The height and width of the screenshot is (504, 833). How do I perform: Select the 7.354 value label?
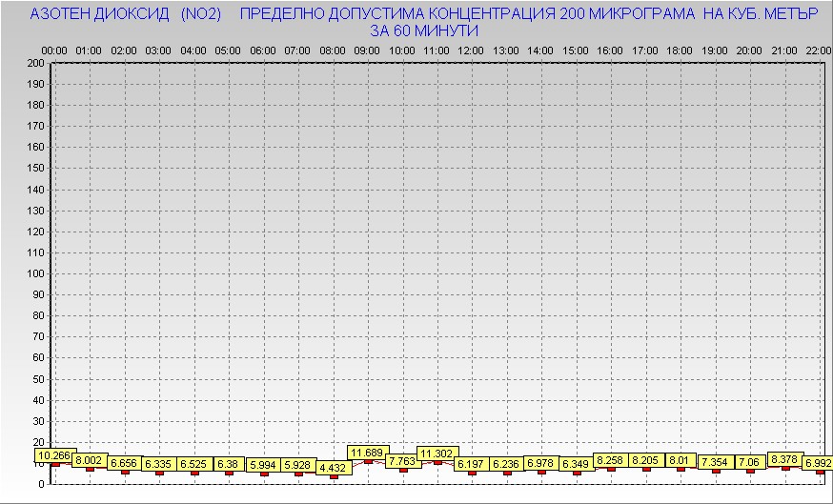tap(715, 462)
